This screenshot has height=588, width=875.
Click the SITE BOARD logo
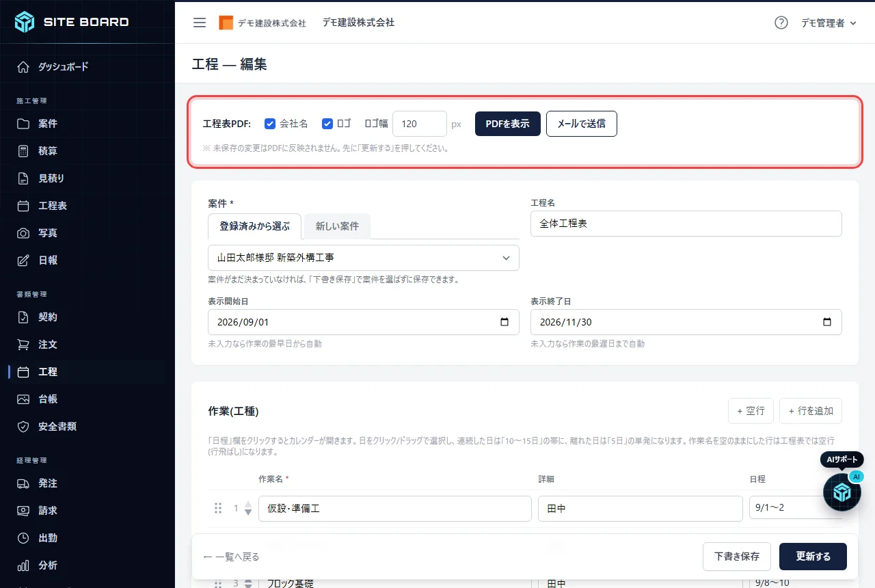(72, 22)
